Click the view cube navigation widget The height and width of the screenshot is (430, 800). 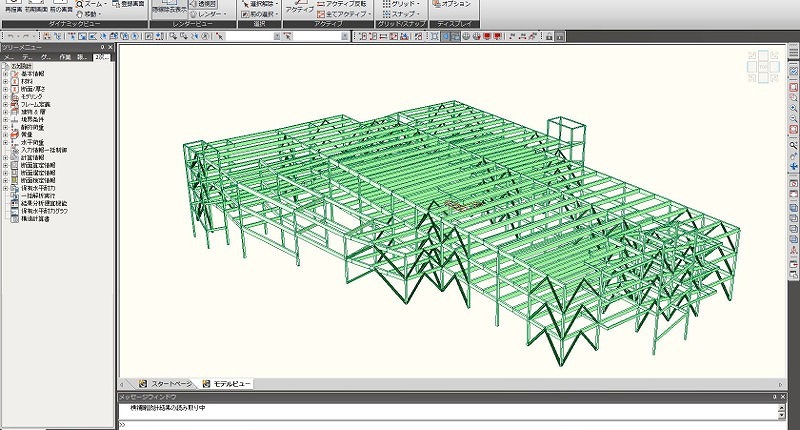tap(762, 68)
